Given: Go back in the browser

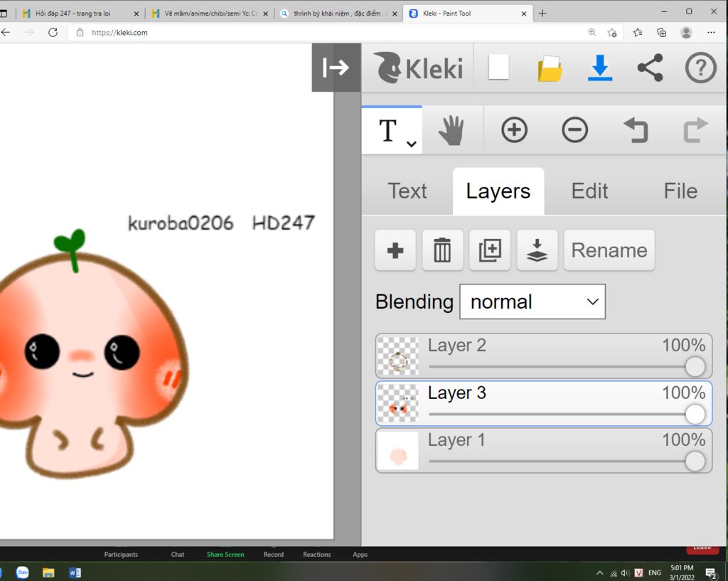Looking at the screenshot, I should [6, 33].
